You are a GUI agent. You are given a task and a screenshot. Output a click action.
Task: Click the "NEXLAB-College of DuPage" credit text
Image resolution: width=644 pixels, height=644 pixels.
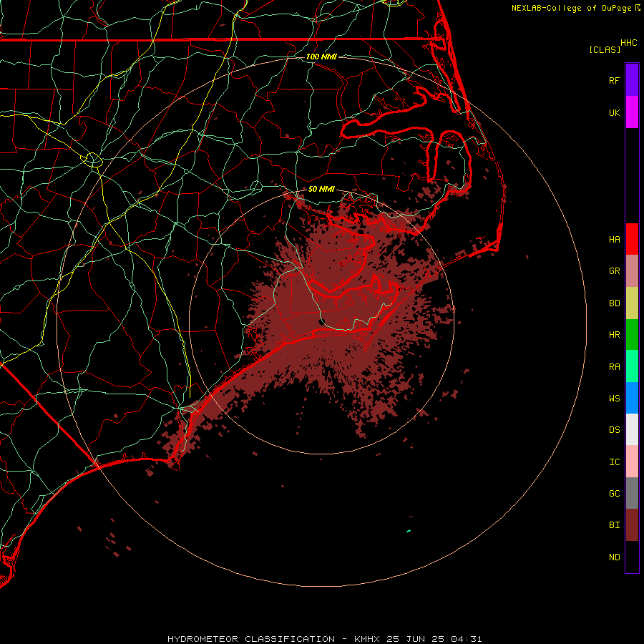[571, 8]
